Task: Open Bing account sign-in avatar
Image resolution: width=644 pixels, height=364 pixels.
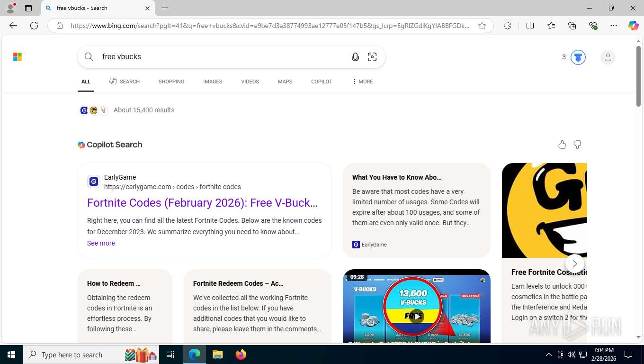Action: (x=608, y=57)
